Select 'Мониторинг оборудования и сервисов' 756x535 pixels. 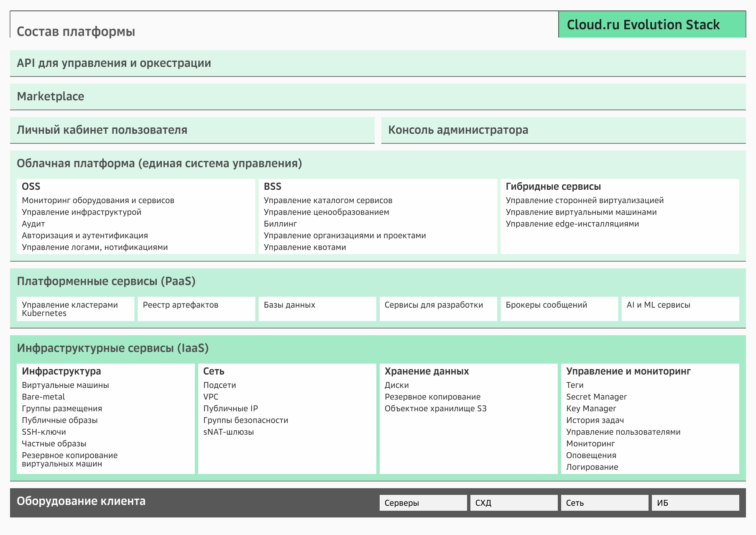click(98, 201)
